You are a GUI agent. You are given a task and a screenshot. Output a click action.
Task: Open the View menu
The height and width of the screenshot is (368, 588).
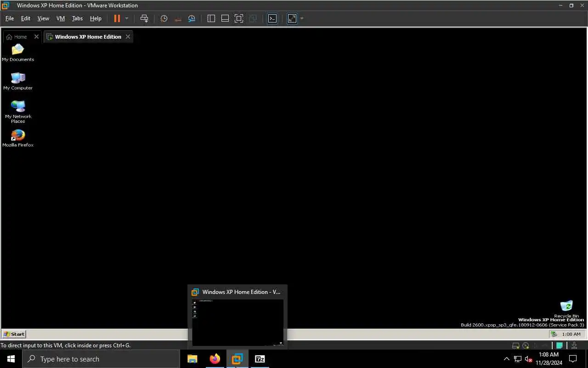tap(43, 18)
